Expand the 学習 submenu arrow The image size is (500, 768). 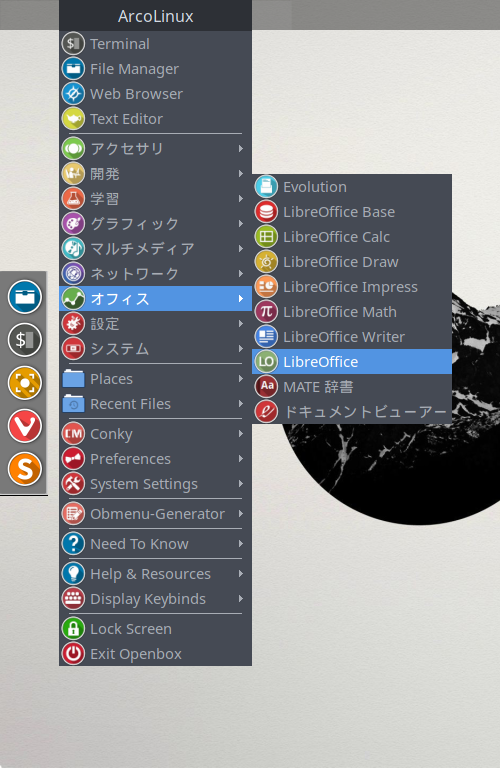click(240, 198)
